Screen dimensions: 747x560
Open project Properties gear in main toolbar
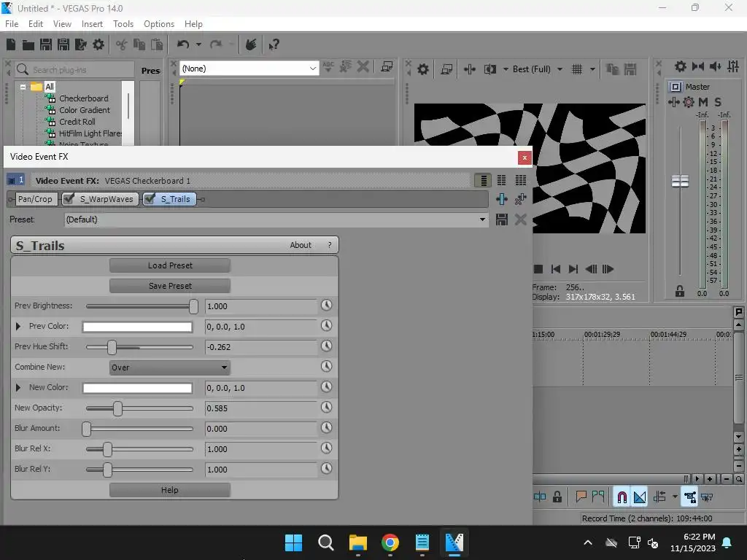(98, 44)
